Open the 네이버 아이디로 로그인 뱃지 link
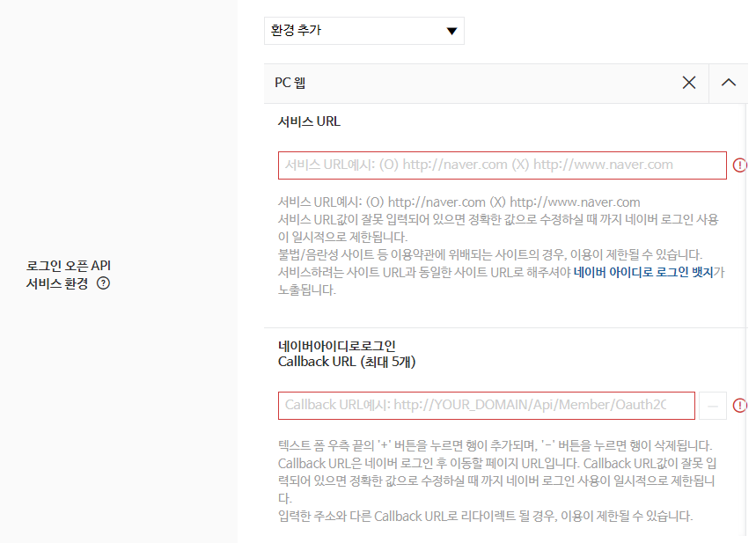 [x=643, y=273]
